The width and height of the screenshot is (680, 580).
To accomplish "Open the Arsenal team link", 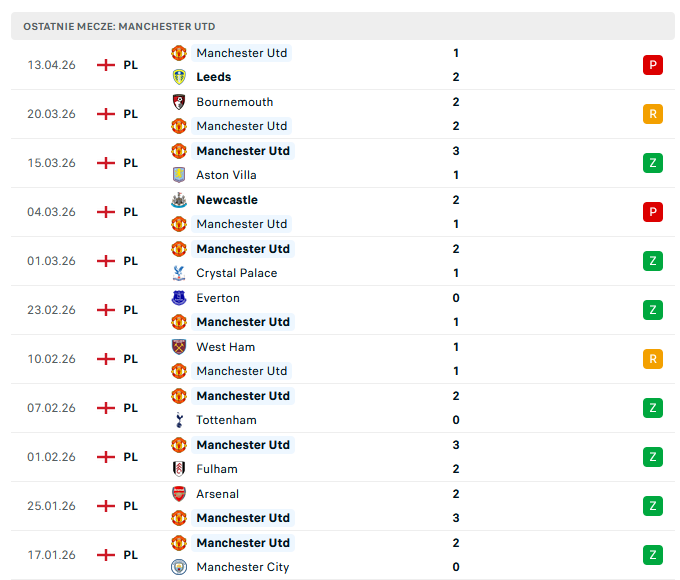I will [217, 494].
